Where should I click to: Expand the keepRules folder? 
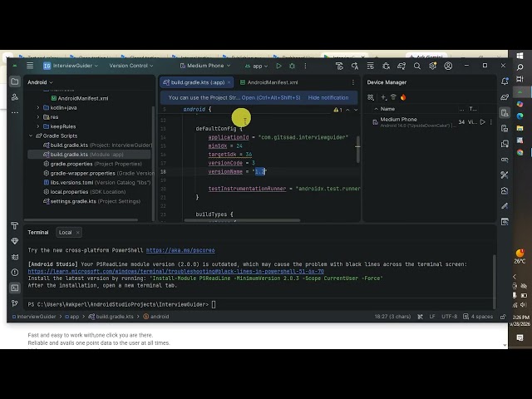pos(38,126)
